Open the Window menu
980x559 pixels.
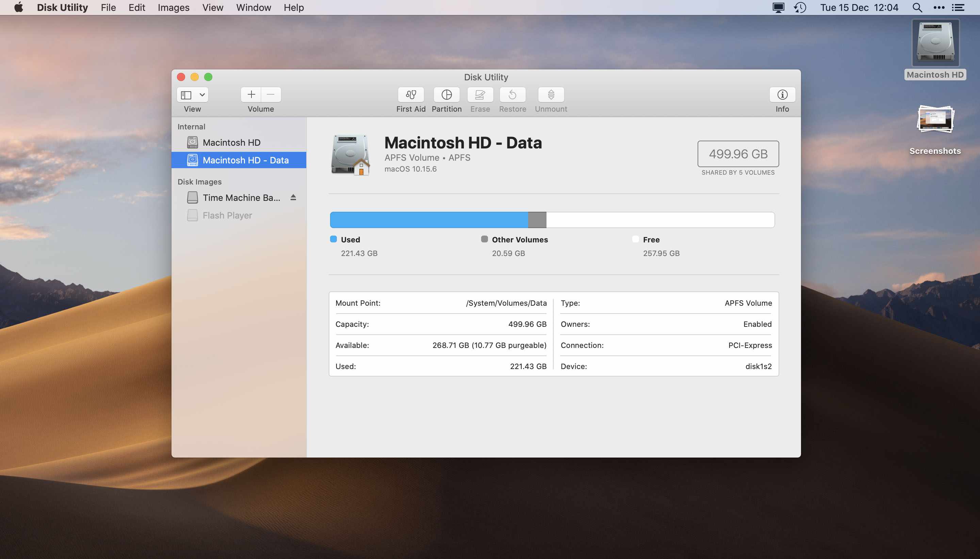(252, 7)
